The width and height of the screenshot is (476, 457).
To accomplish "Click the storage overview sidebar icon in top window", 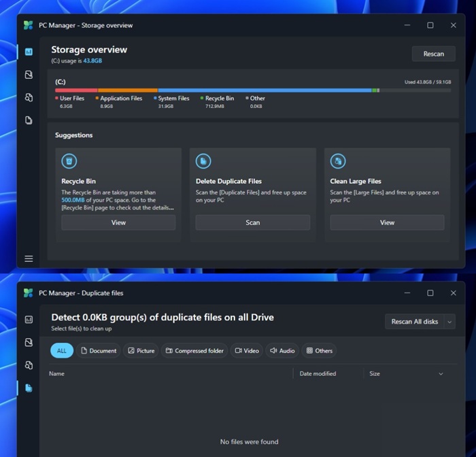I will (29, 52).
